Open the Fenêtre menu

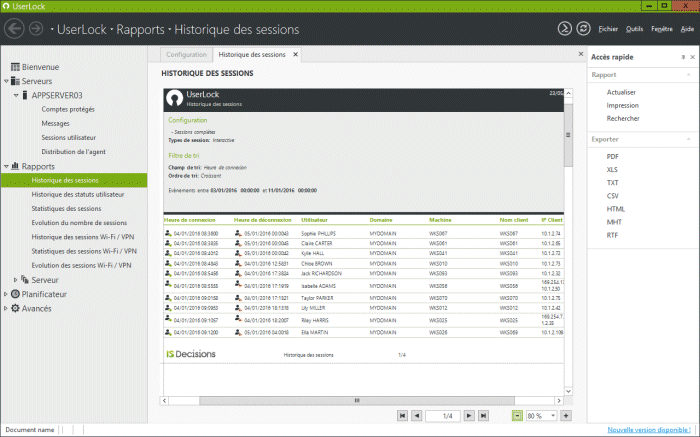coord(662,29)
